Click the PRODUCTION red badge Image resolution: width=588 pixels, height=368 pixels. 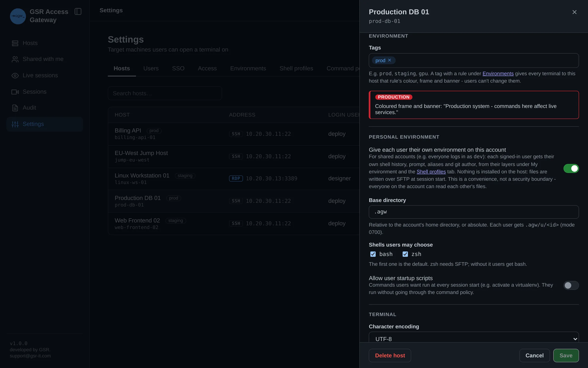[x=393, y=97]
